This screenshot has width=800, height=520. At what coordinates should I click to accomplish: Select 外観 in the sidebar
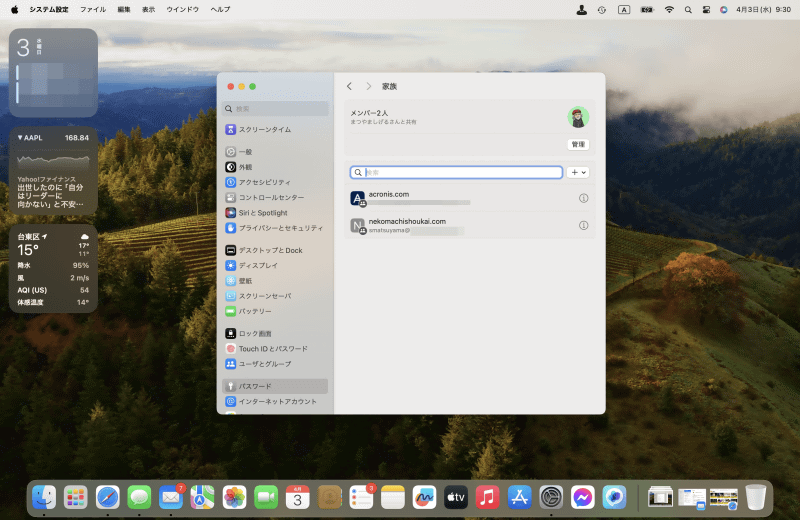tap(275, 167)
